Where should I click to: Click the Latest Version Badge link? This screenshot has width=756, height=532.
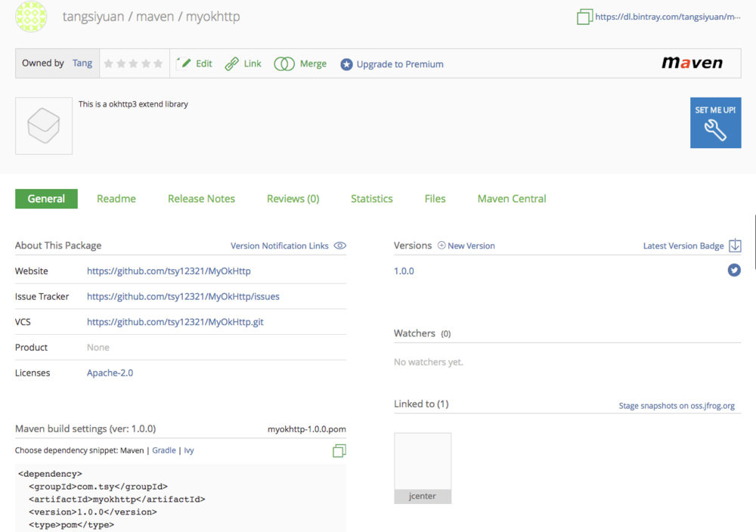coord(683,246)
